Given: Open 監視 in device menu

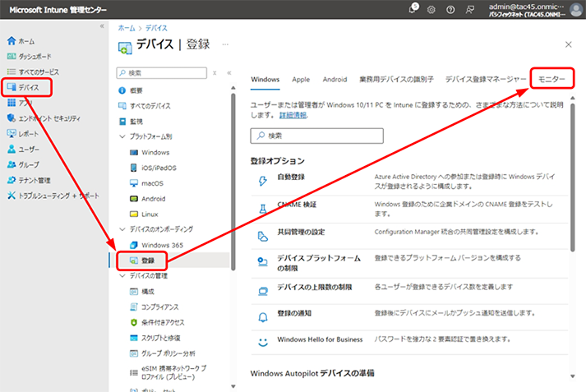Looking at the screenshot, I should (x=131, y=121).
